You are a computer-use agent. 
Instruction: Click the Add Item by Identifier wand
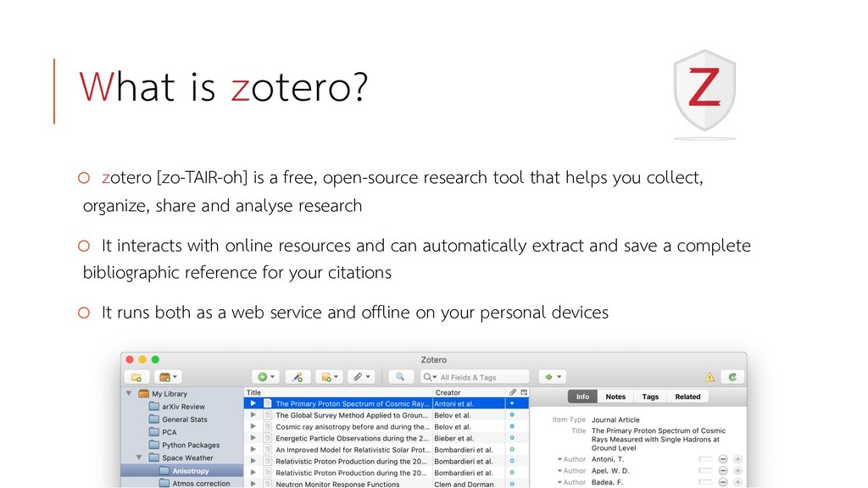pyautogui.click(x=298, y=377)
